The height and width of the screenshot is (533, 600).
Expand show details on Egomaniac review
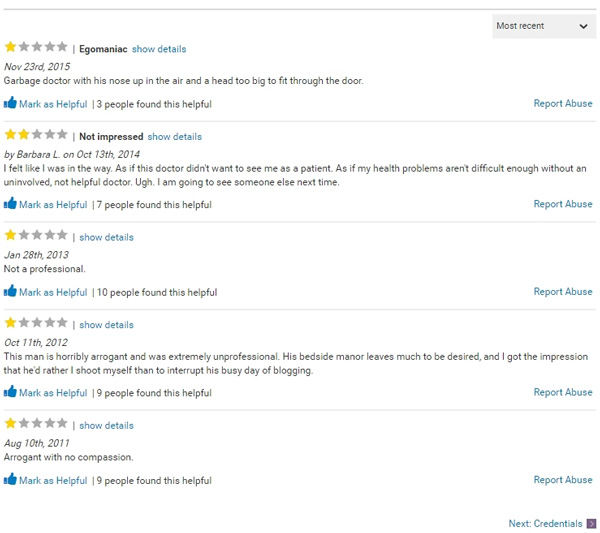(159, 49)
